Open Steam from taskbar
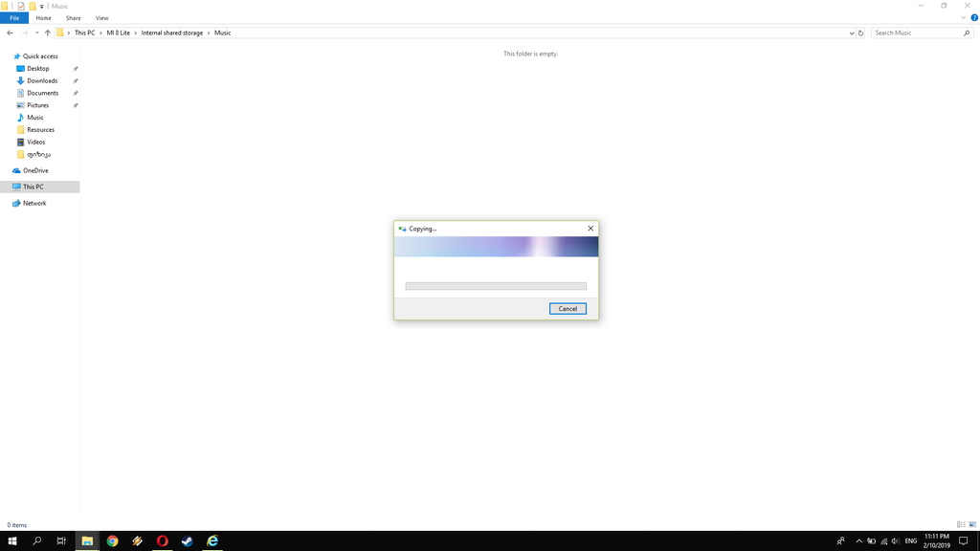Image resolution: width=980 pixels, height=551 pixels. coord(188,541)
